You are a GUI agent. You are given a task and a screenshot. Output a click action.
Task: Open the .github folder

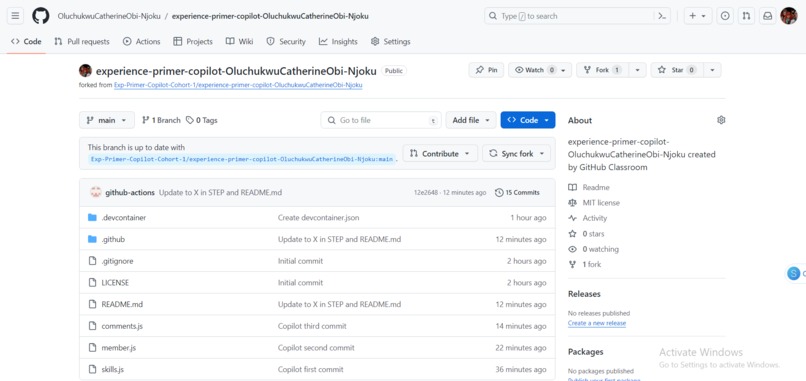[113, 239]
